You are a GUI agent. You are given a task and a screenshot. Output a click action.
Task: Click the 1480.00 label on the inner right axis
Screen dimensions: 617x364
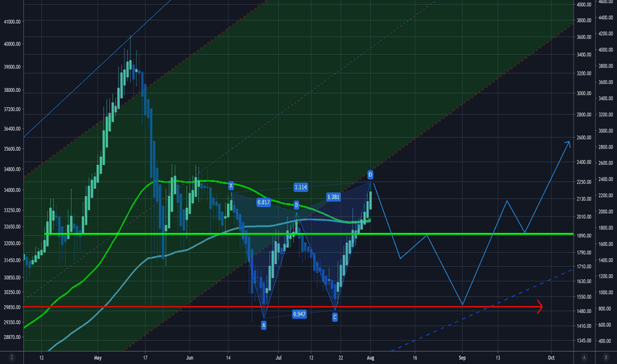(584, 311)
